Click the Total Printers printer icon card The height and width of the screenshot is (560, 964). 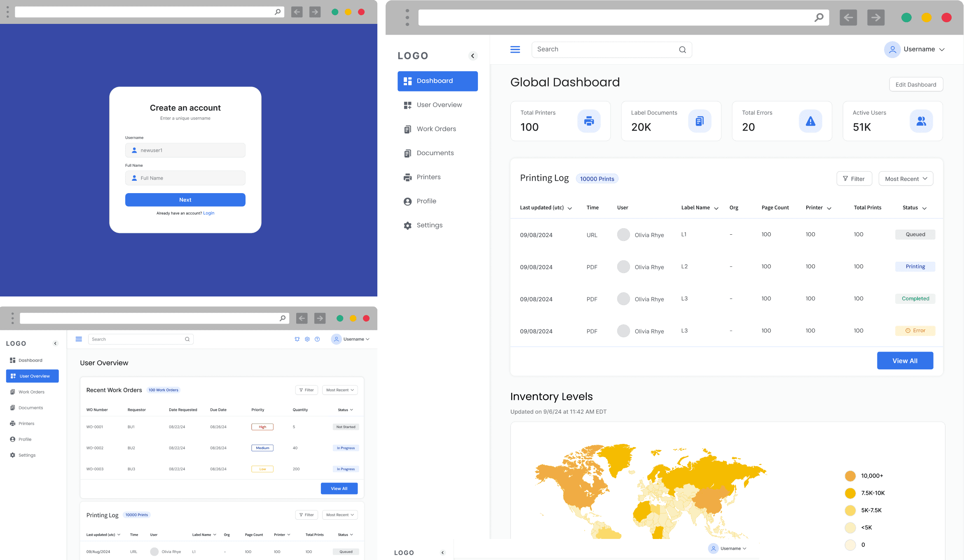(589, 121)
